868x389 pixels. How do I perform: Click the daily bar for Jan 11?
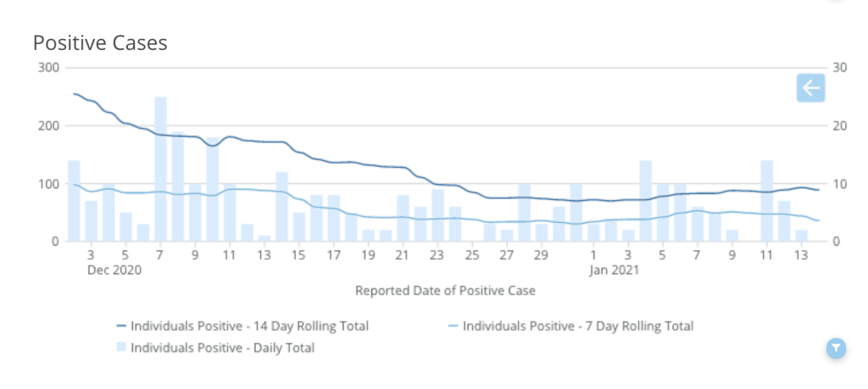click(x=766, y=201)
